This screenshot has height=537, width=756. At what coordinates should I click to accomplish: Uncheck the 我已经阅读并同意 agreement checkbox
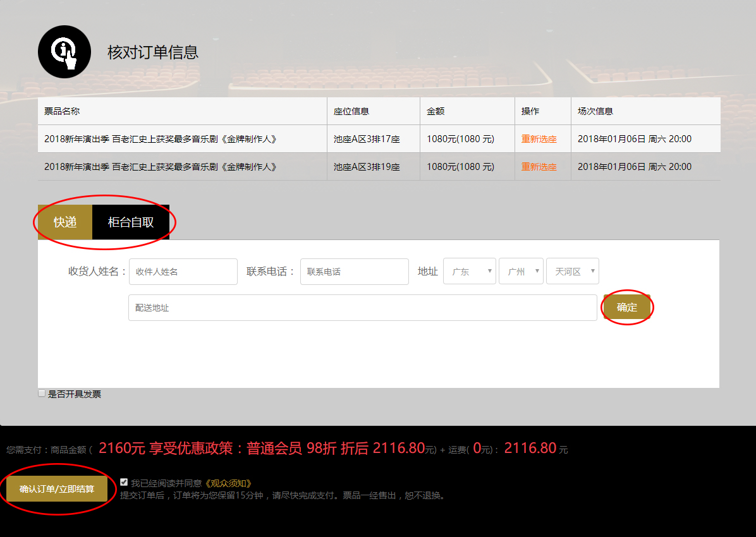[x=124, y=481]
